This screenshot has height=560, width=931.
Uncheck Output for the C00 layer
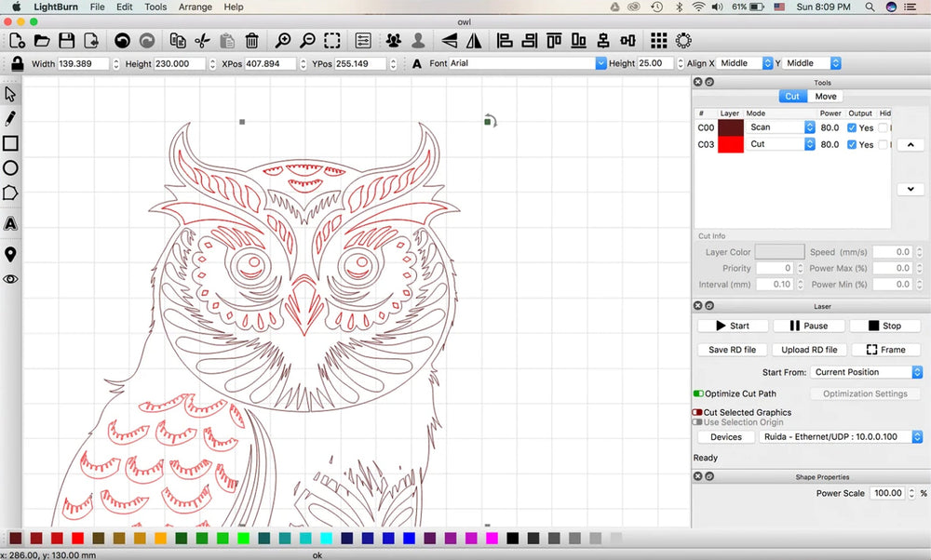point(852,127)
